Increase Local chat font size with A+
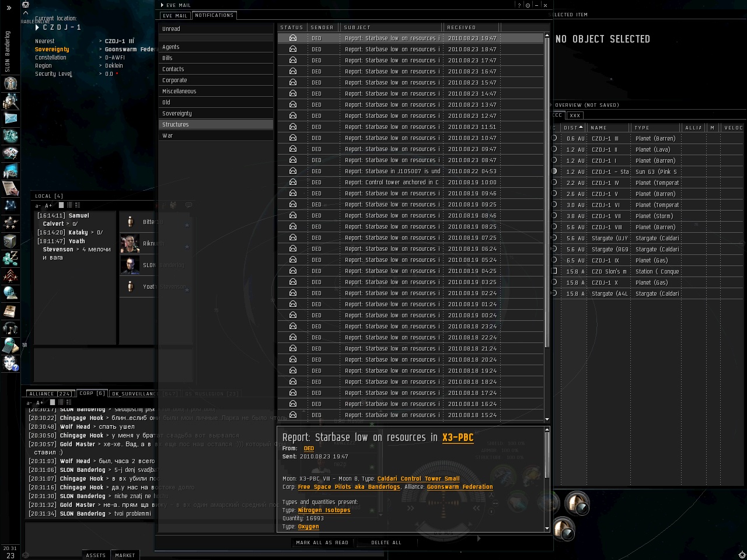This screenshot has height=560, width=747. point(48,205)
